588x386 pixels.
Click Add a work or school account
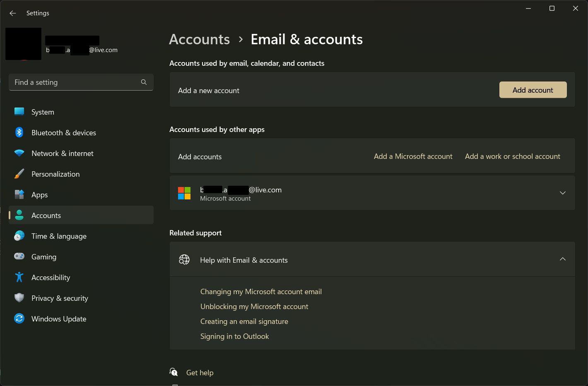point(513,156)
